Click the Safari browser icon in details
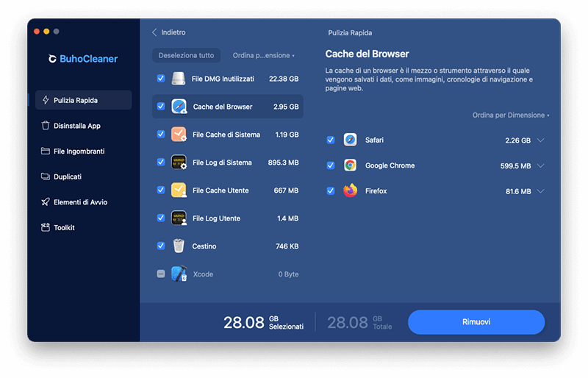The width and height of the screenshot is (588, 378). [x=351, y=140]
